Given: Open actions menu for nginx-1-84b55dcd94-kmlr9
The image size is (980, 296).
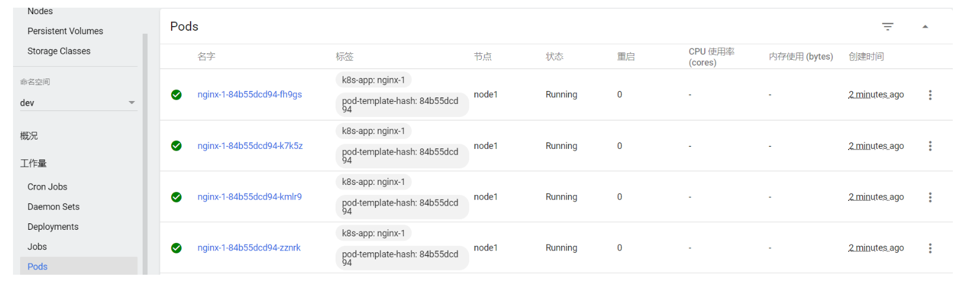Looking at the screenshot, I should pyautogui.click(x=930, y=197).
